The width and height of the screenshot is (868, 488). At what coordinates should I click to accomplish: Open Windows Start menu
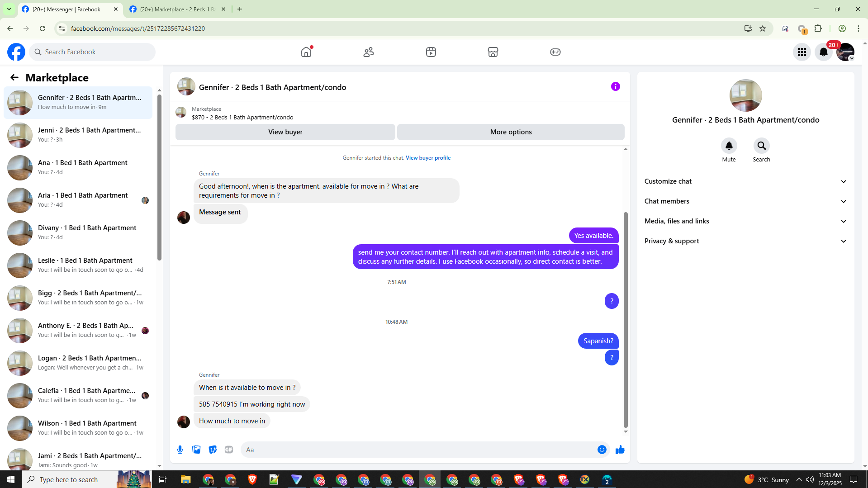pyautogui.click(x=11, y=479)
